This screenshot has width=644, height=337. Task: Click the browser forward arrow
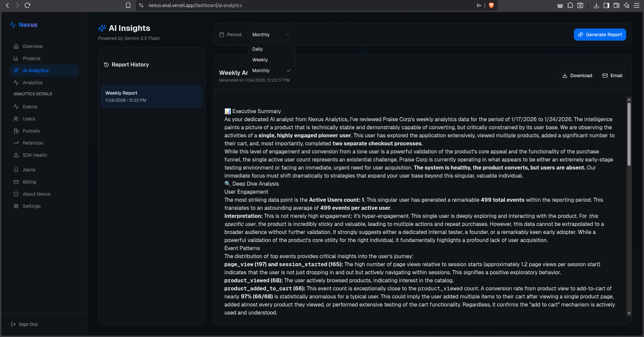coord(17,5)
